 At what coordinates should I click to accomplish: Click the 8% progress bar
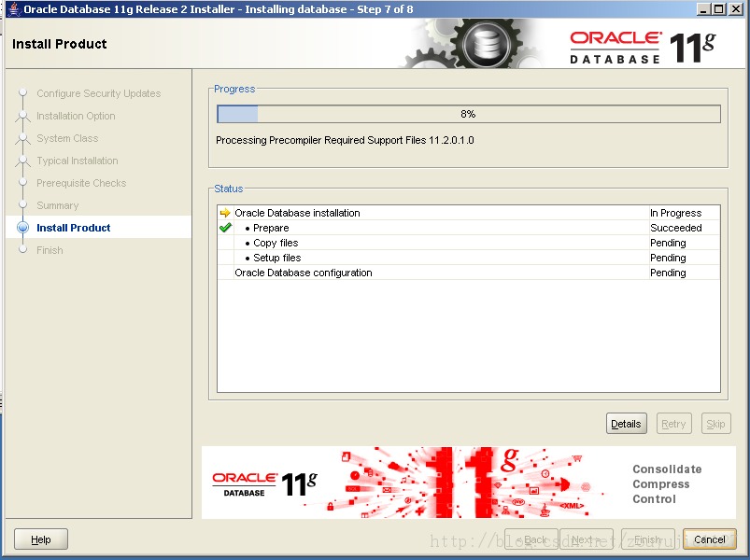(469, 114)
